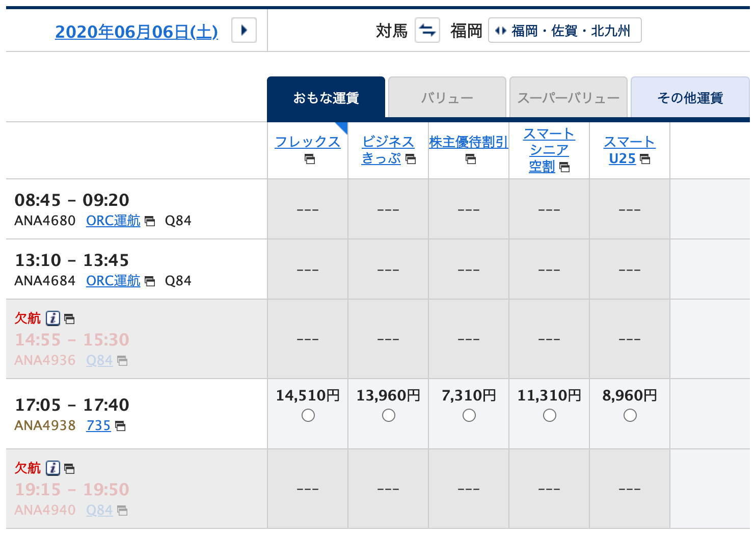756x535 pixels.
Task: Open 福岡・佐賀・北九州 airport selector
Action: coord(564,31)
